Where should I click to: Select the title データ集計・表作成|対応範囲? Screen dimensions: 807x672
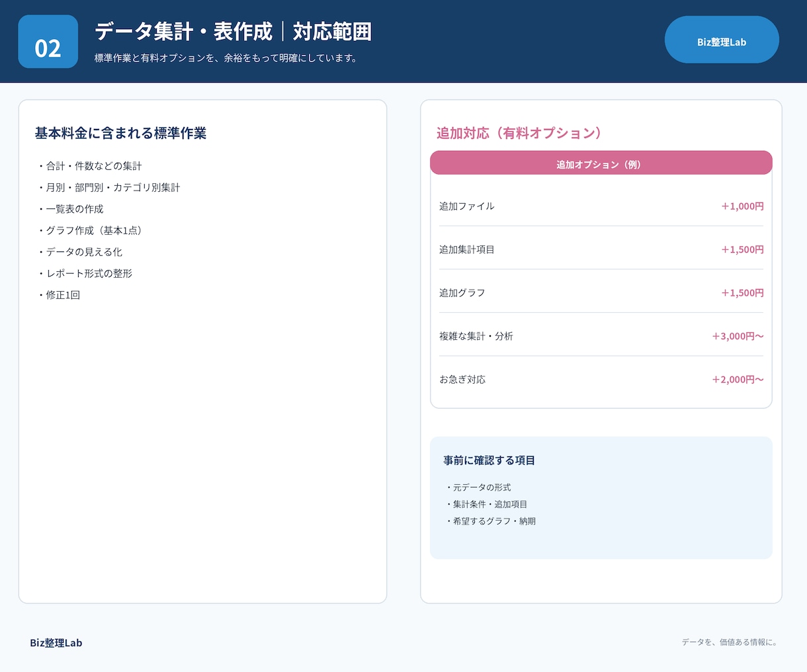(x=233, y=32)
